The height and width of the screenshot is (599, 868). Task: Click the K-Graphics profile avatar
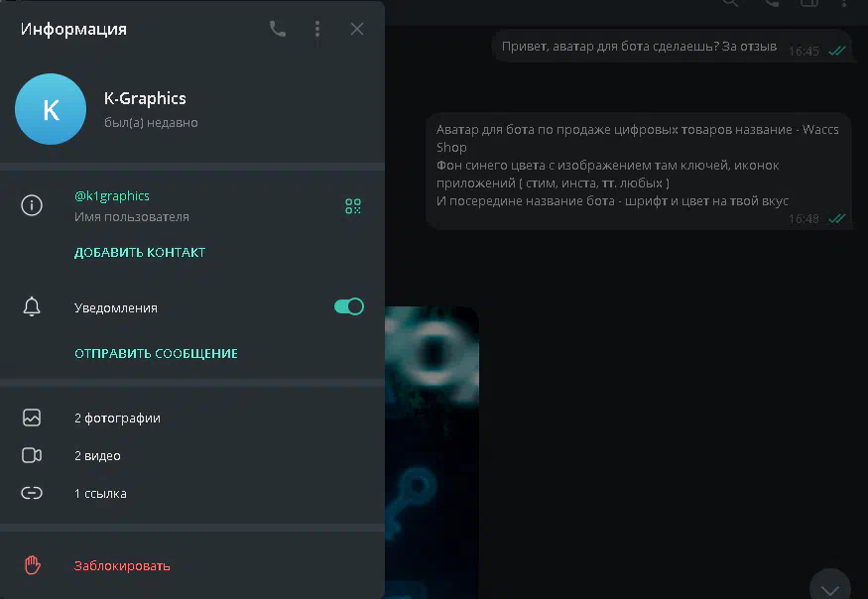point(51,109)
